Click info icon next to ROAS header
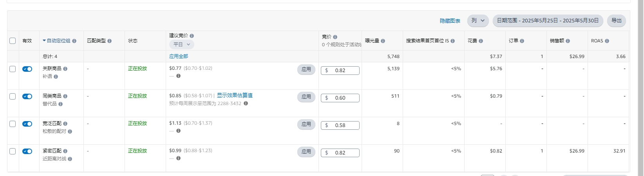The image size is (644, 176). tap(607, 41)
